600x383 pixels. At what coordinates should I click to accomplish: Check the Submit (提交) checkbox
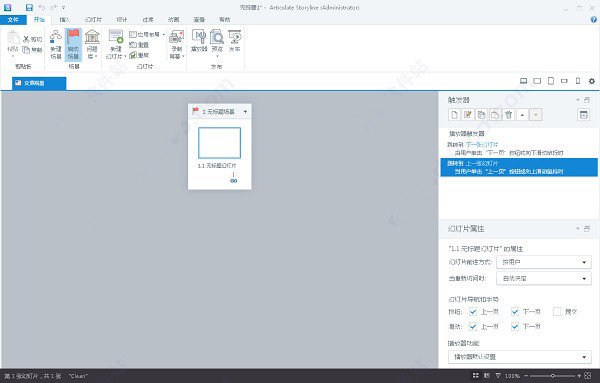tap(557, 311)
